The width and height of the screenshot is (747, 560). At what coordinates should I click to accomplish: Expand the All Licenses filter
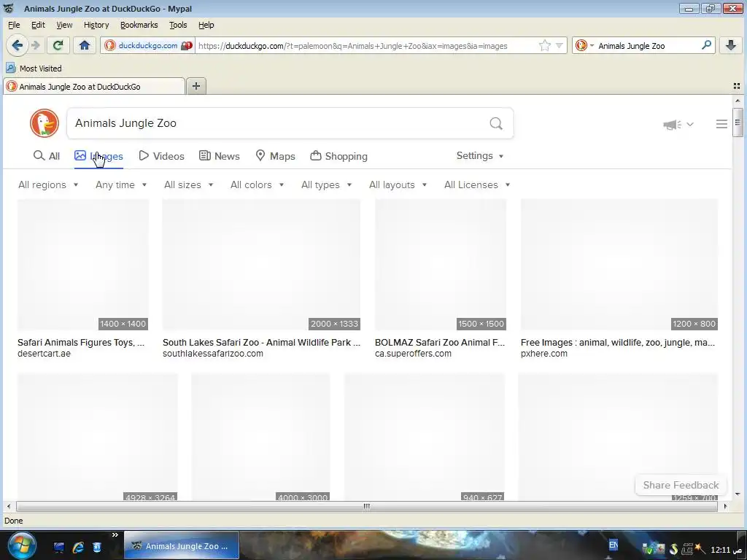click(477, 184)
